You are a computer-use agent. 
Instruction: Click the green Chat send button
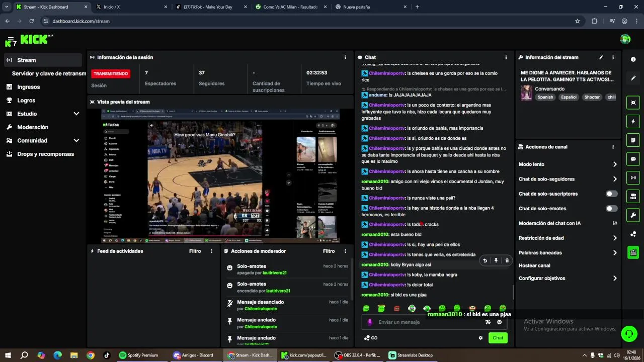[x=498, y=338]
